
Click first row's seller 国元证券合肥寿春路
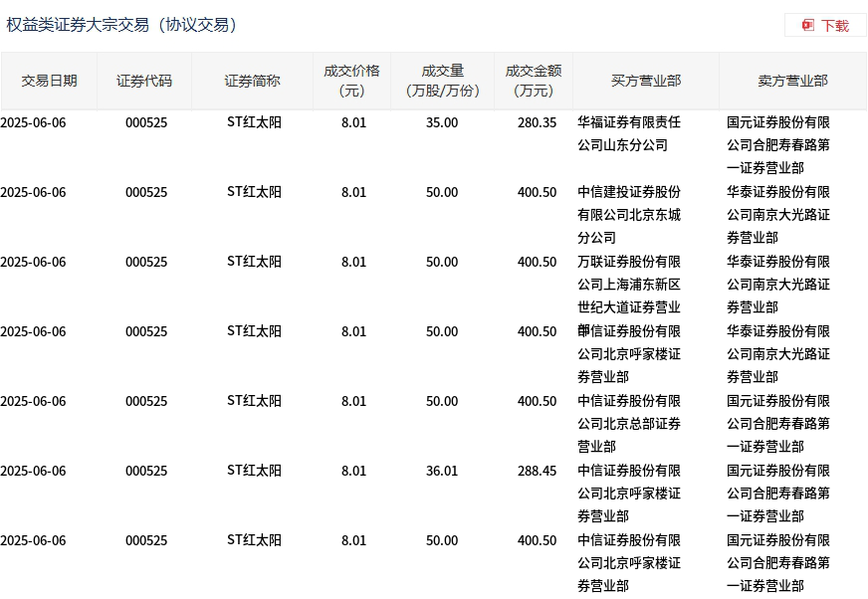(x=778, y=145)
